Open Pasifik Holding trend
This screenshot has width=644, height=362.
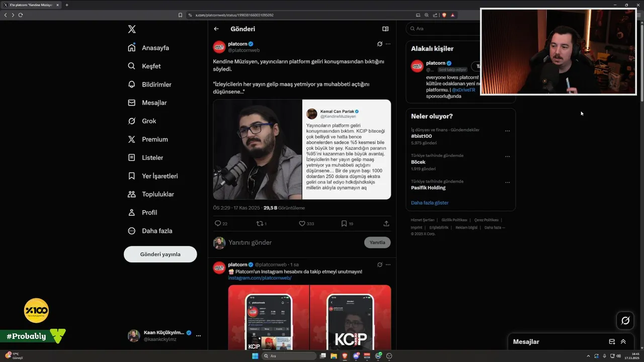click(428, 188)
